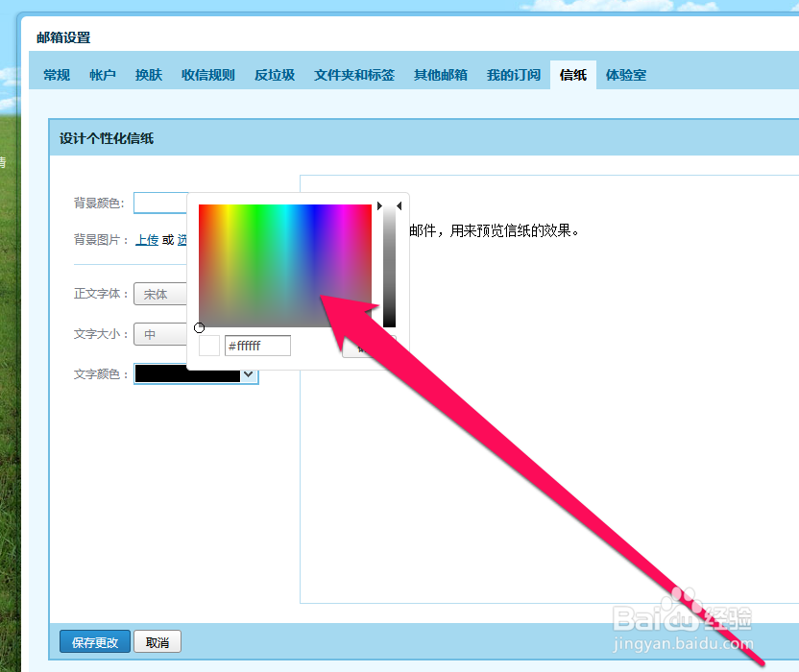Open the 文字颜色 dropdown arrow
The height and width of the screenshot is (672, 799).
pyautogui.click(x=249, y=374)
